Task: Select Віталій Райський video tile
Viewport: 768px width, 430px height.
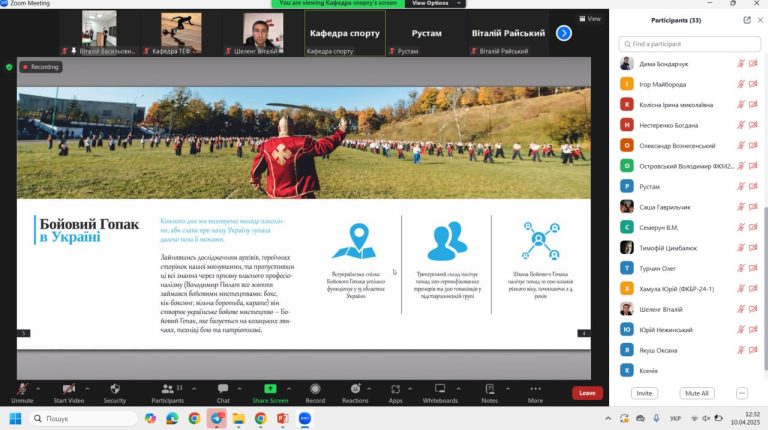Action: point(508,33)
